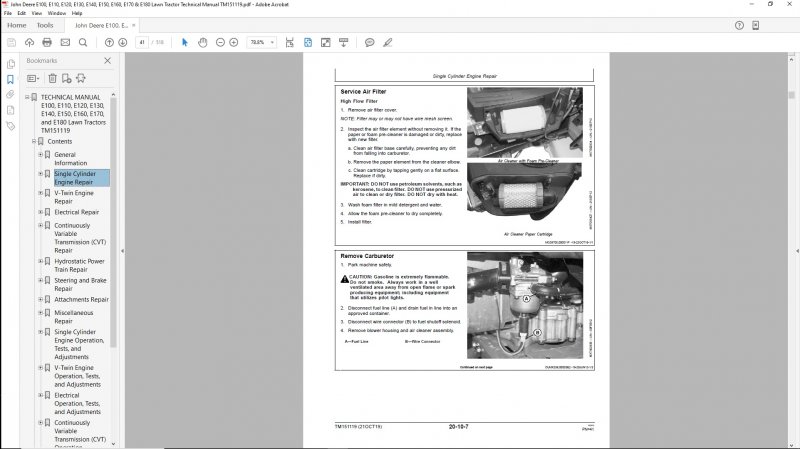
Task: Switch to the Tools tab
Action: coord(45,25)
